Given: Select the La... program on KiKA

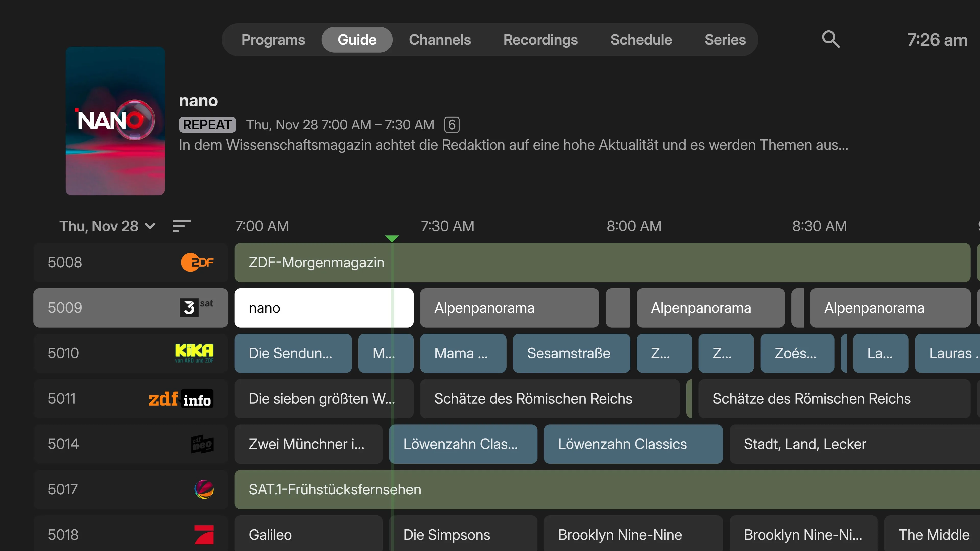Looking at the screenshot, I should pos(880,353).
